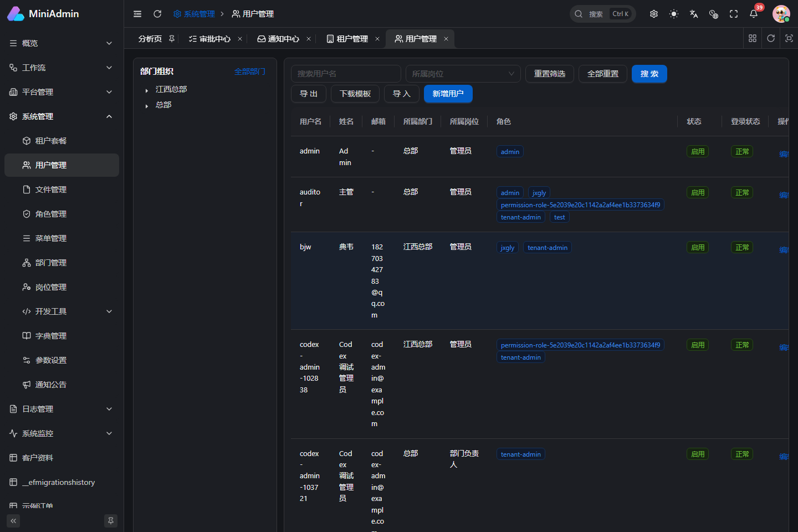Close the 审批中心 tab
The image size is (798, 532).
240,39
